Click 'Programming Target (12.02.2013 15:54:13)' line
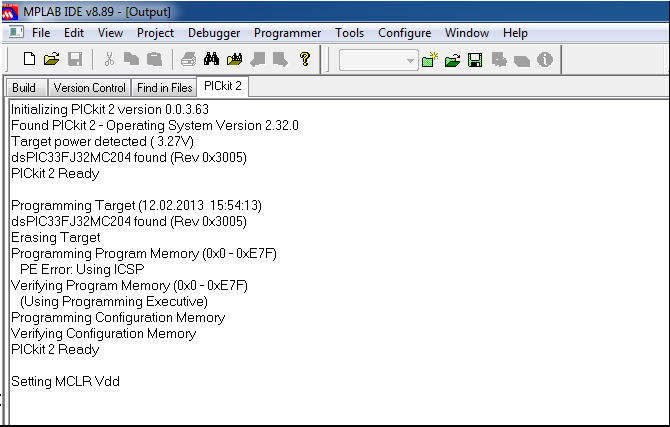The height and width of the screenshot is (427, 670). click(x=136, y=206)
